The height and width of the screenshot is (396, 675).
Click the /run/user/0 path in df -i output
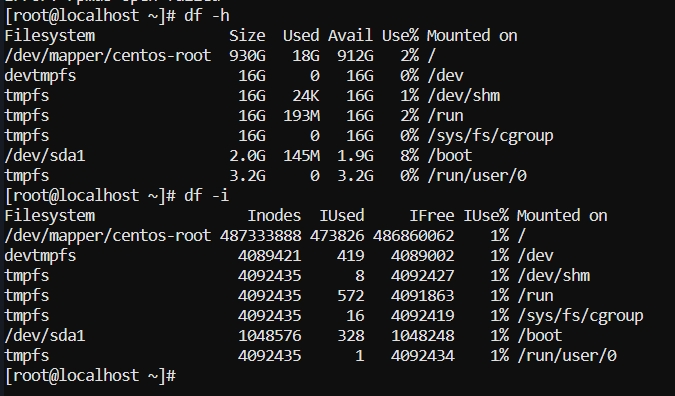[567, 356]
